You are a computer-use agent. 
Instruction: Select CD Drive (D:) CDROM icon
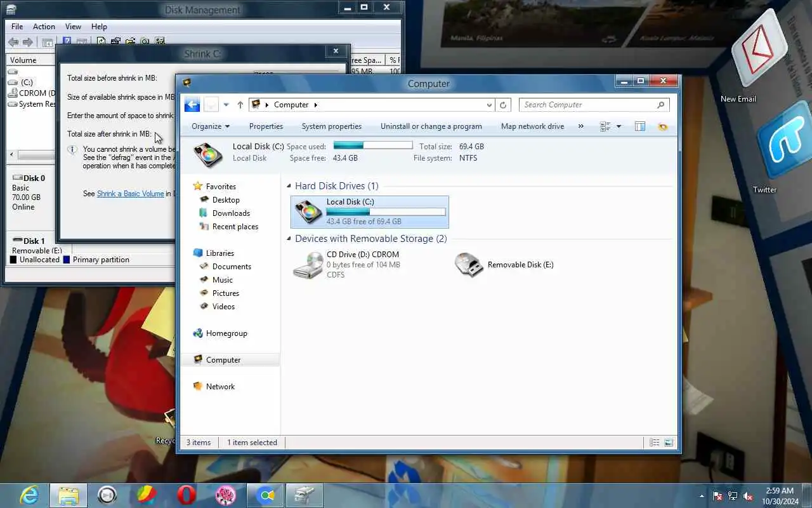pyautogui.click(x=308, y=265)
